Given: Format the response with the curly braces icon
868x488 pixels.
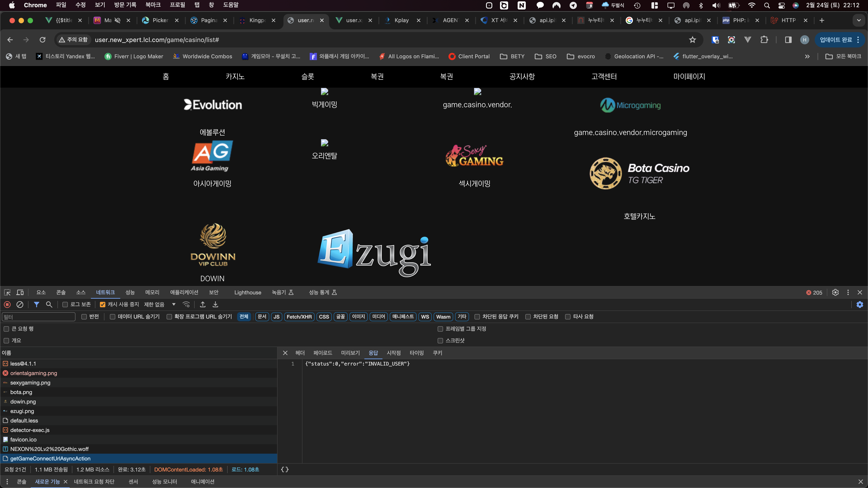Looking at the screenshot, I should pos(285,469).
